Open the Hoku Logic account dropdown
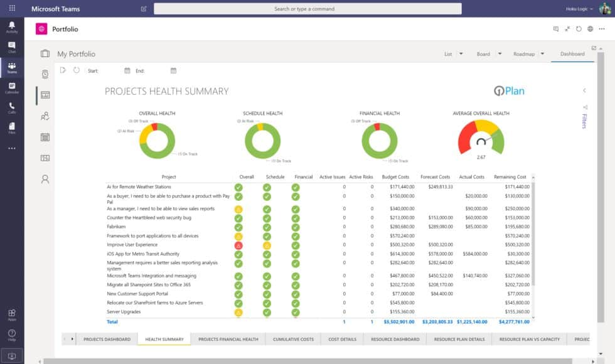615x364 pixels. coord(579,9)
